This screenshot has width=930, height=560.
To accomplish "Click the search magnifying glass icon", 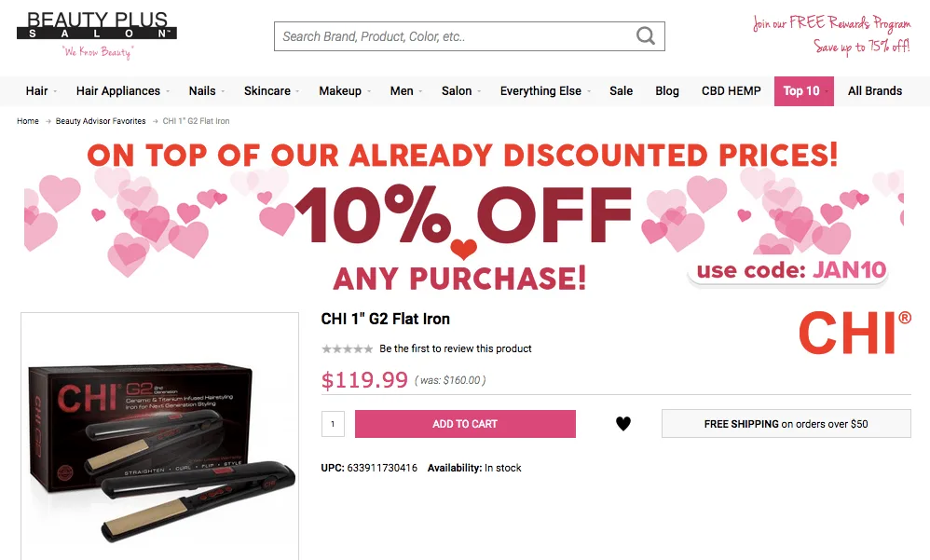I will 646,35.
